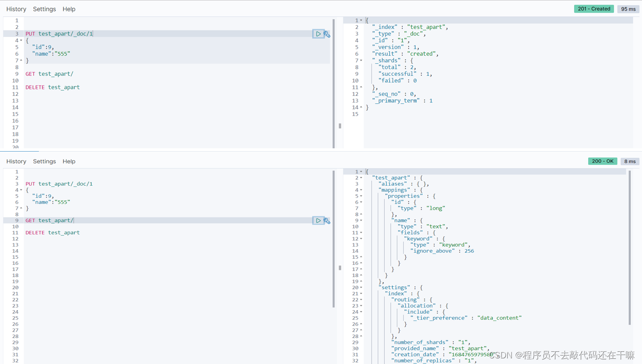Click "_tier_preference" : "data_content" line
642x364 pixels.
(466, 318)
